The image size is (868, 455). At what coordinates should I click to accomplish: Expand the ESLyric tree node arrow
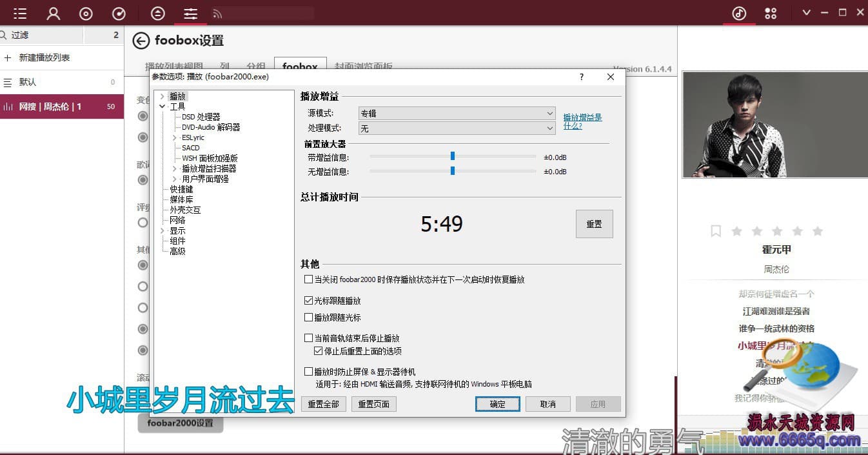[x=174, y=137]
